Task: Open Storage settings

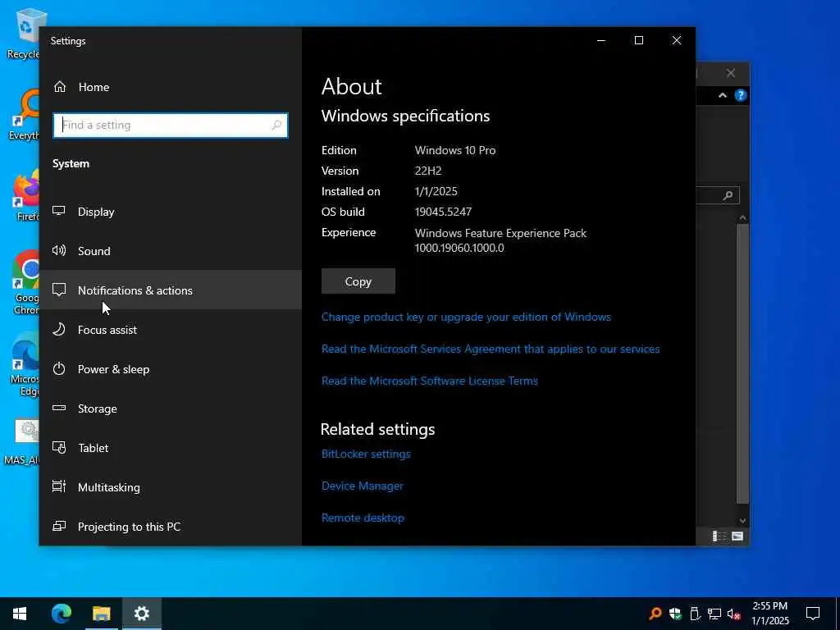Action: 171,409
